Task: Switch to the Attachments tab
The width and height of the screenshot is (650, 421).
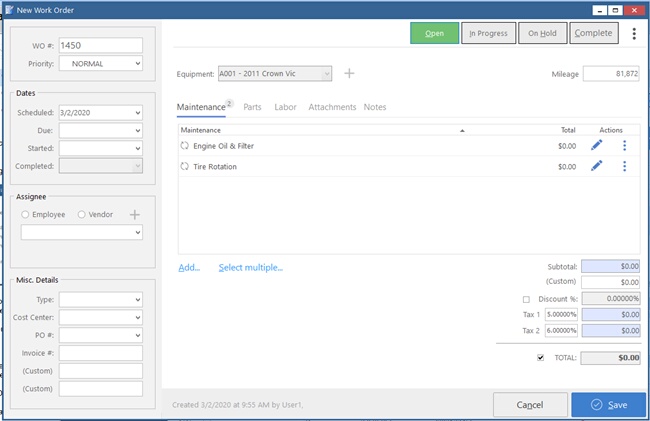Action: (332, 107)
